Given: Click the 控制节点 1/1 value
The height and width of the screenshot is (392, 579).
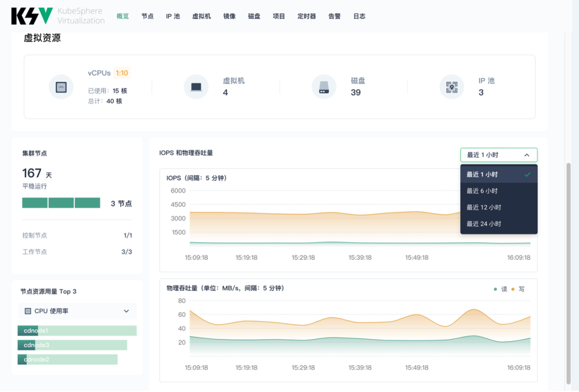Looking at the screenshot, I should [x=128, y=235].
